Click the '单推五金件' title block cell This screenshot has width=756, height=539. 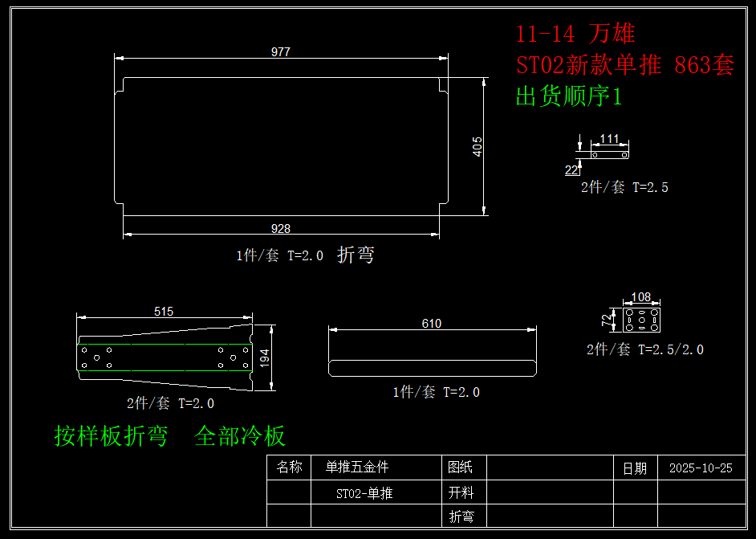357,468
